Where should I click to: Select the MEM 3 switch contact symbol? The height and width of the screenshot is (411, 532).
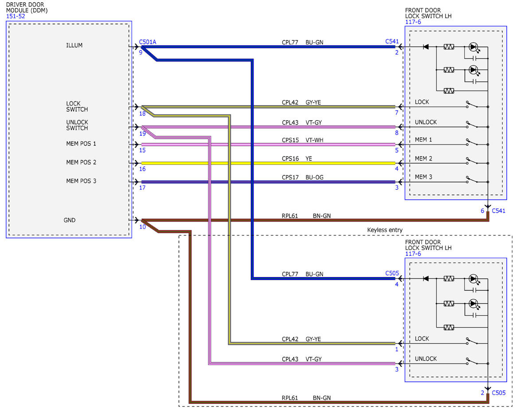[x=472, y=180]
